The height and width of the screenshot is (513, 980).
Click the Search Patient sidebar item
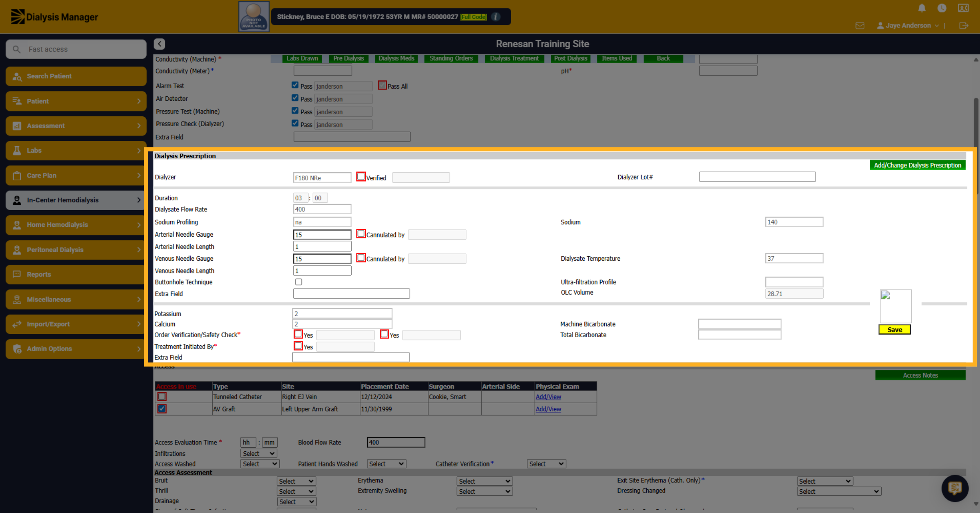click(76, 76)
